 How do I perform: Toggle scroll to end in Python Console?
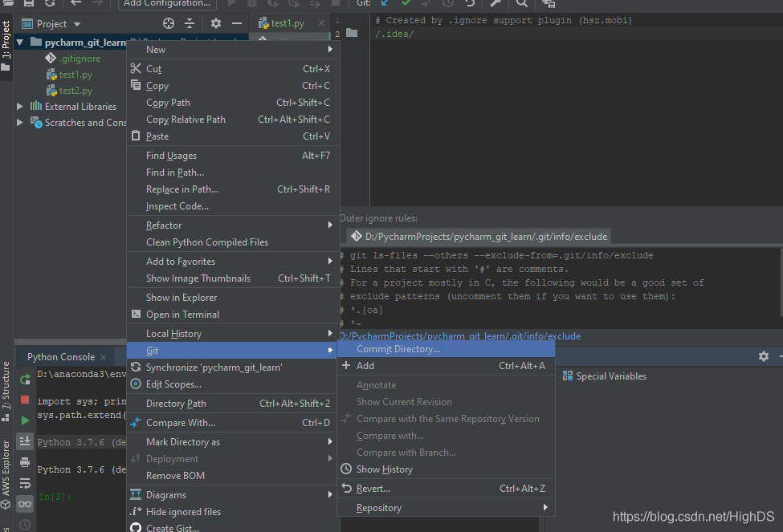(25, 441)
